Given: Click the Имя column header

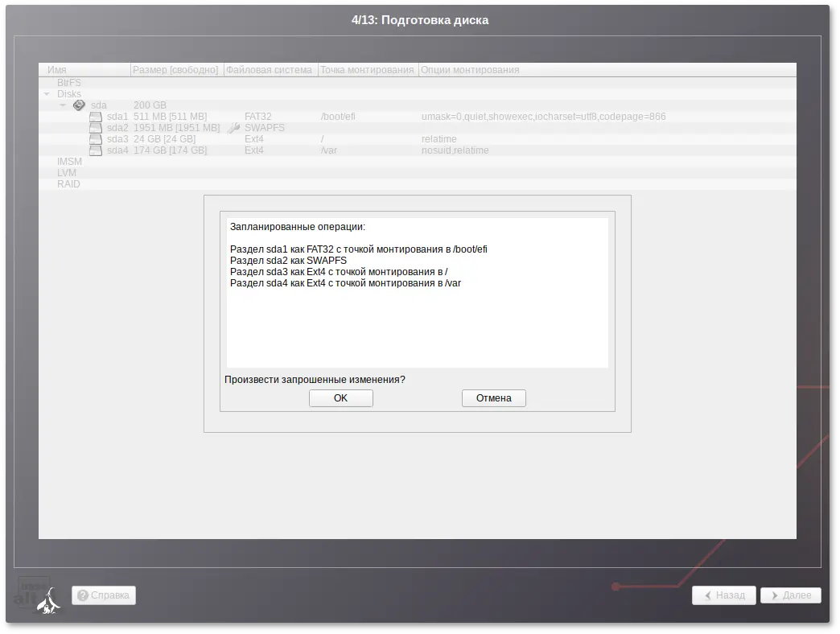Looking at the screenshot, I should 84,70.
